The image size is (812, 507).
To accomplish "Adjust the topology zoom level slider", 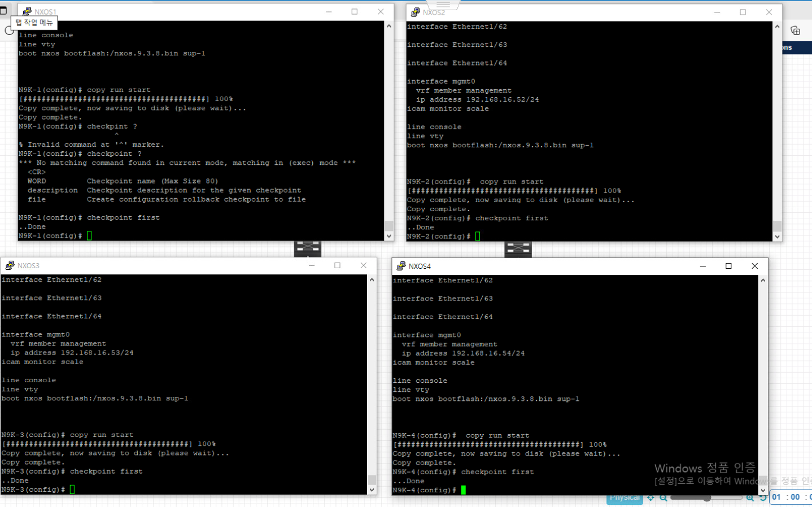I will point(706,497).
